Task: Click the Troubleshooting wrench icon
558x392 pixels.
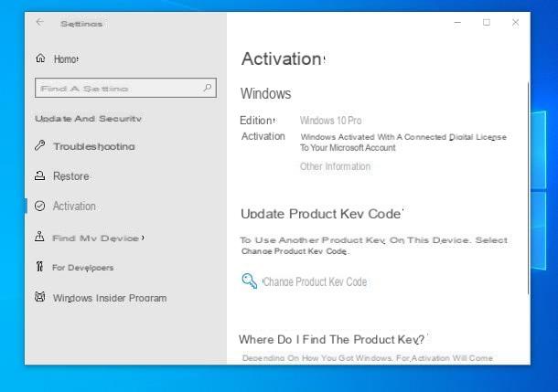Action: (x=40, y=145)
